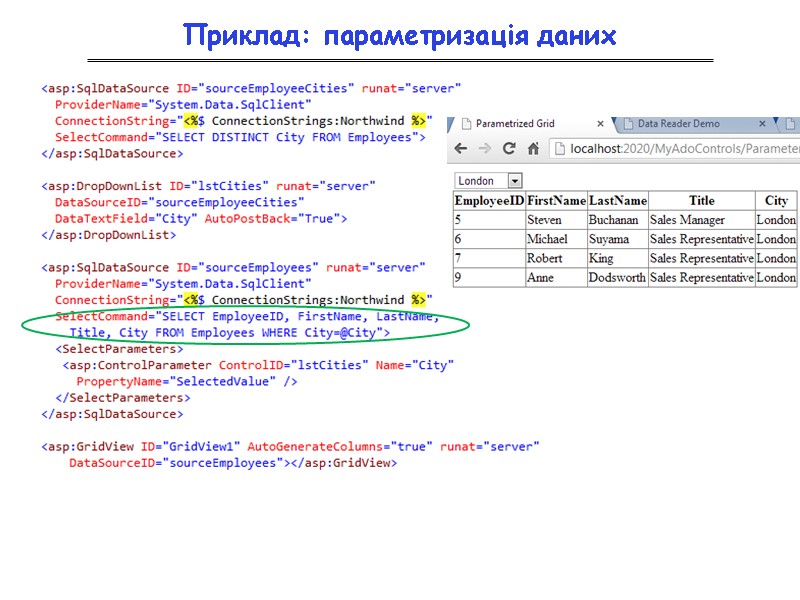Click the browser forward arrow
Screen dimensions: 800x600
[485, 148]
